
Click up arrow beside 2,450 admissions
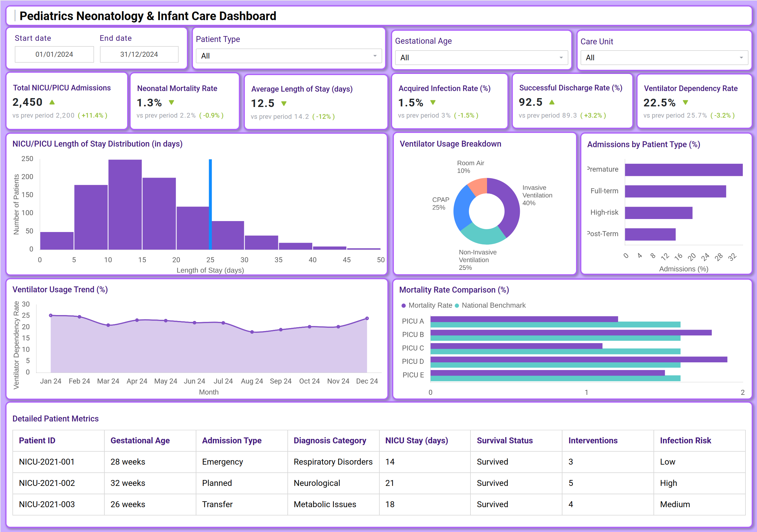[x=52, y=102]
